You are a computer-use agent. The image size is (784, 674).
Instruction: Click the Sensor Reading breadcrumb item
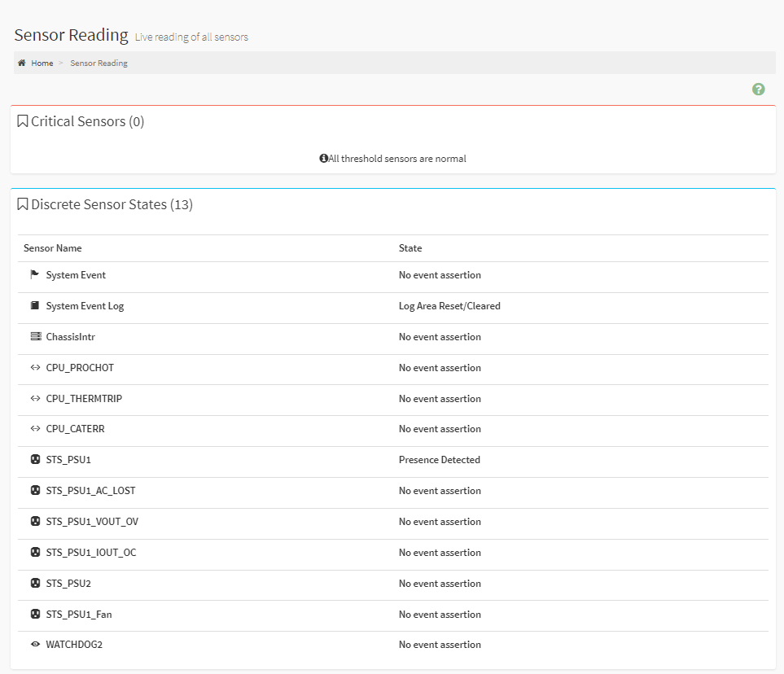(99, 63)
